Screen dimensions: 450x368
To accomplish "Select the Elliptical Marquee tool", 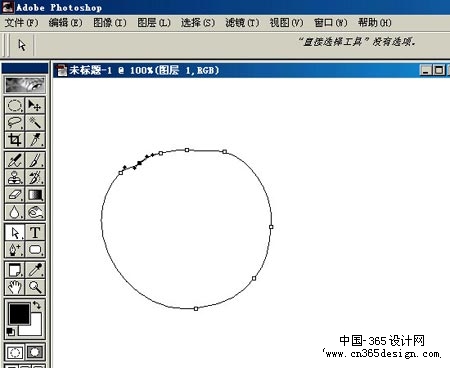I will pyautogui.click(x=14, y=106).
